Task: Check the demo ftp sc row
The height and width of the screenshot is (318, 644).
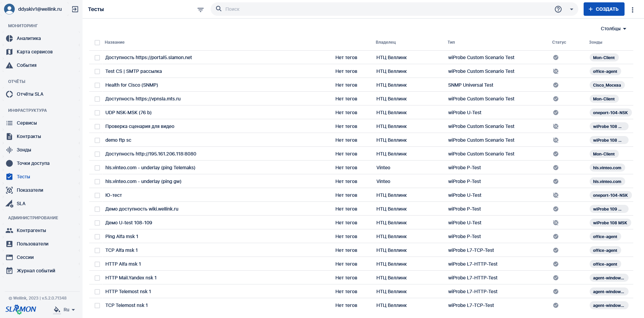Action: coord(97,140)
